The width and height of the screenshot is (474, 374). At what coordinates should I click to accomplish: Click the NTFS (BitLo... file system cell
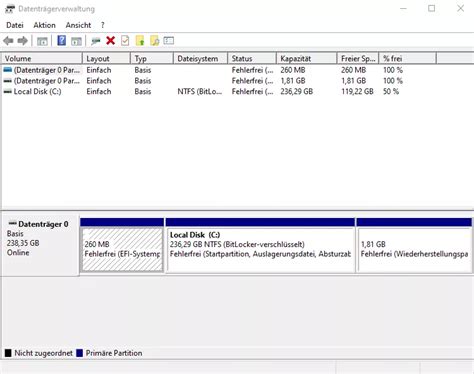click(200, 92)
